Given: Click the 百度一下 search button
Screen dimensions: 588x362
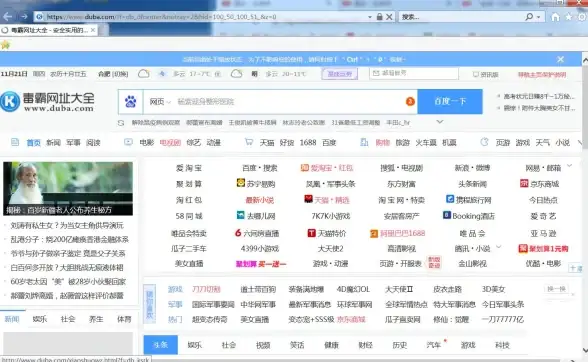Looking at the screenshot, I should click(x=450, y=102).
